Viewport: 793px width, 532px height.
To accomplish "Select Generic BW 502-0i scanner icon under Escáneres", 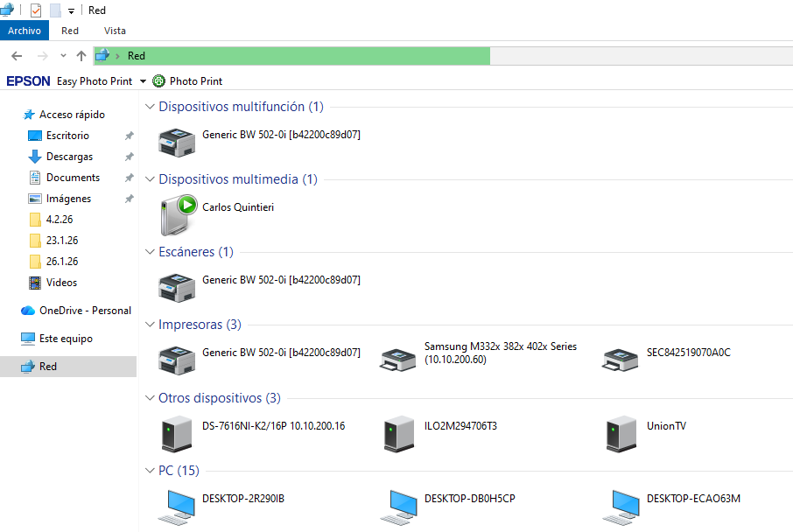I will pyautogui.click(x=177, y=288).
